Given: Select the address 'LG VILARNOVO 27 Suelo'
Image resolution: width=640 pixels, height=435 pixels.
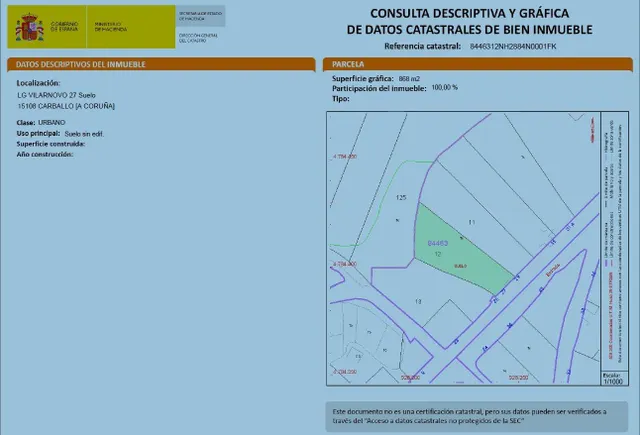Looking at the screenshot, I should [56, 95].
